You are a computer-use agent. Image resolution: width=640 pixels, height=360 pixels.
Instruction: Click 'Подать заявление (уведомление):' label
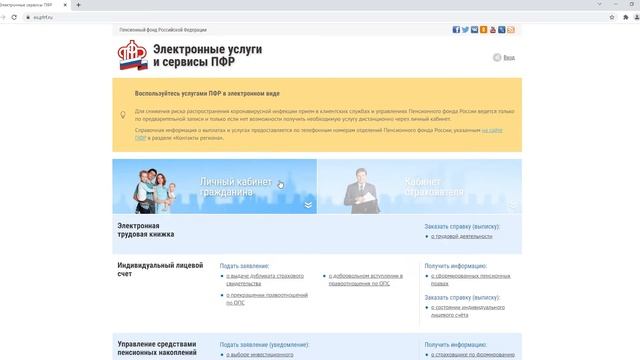264,344
